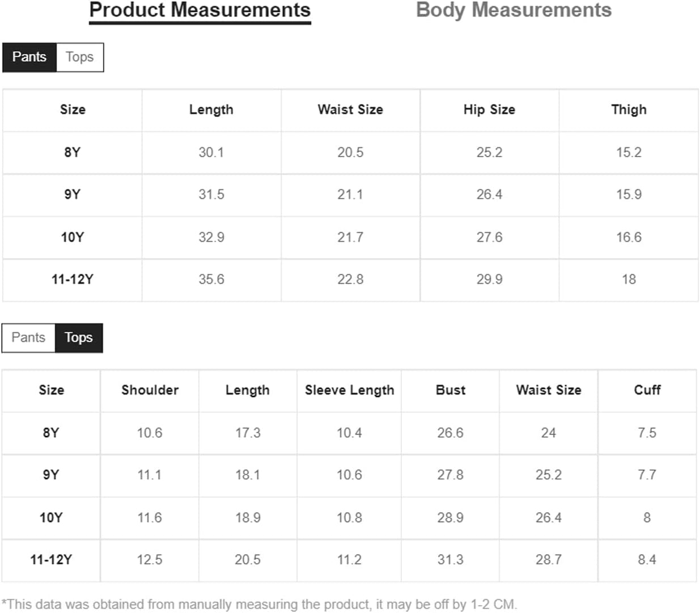Click the active Pants button above the first table
Viewport: 700px width, 613px height.
click(x=29, y=57)
